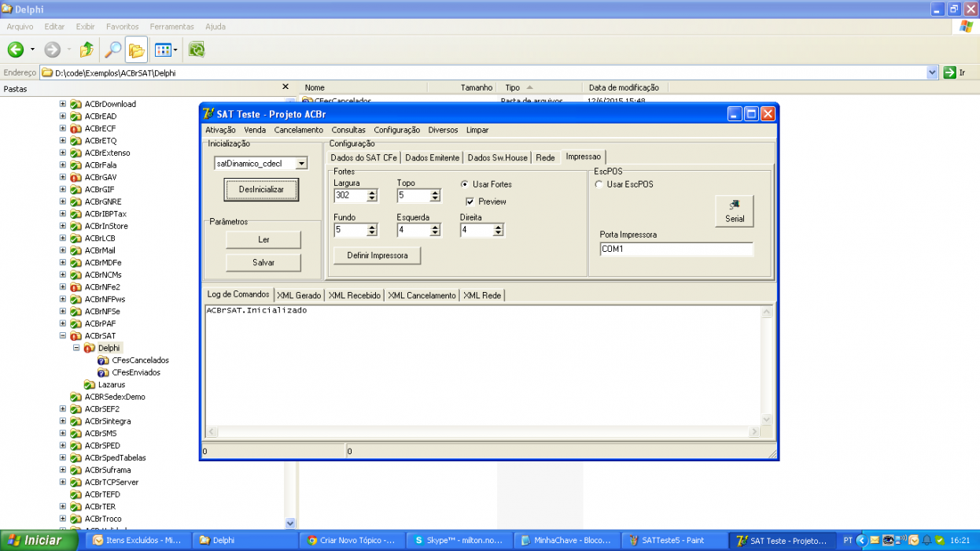Collapse the ACBrSAT tree node

63,336
